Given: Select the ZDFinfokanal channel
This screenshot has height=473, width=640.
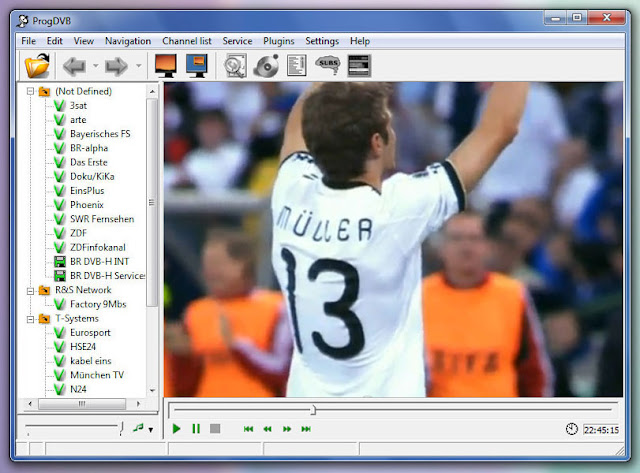Looking at the screenshot, I should (98, 247).
